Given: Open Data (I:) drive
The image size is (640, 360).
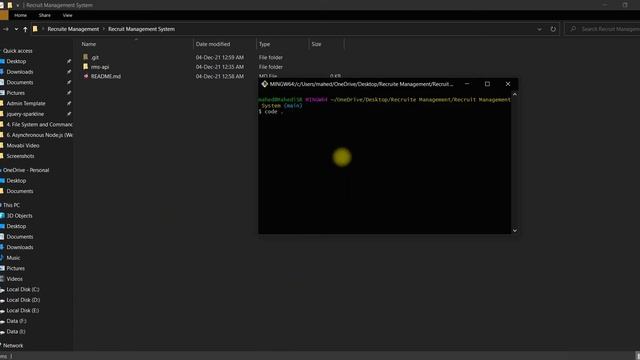Looking at the screenshot, I should pyautogui.click(x=16, y=332).
